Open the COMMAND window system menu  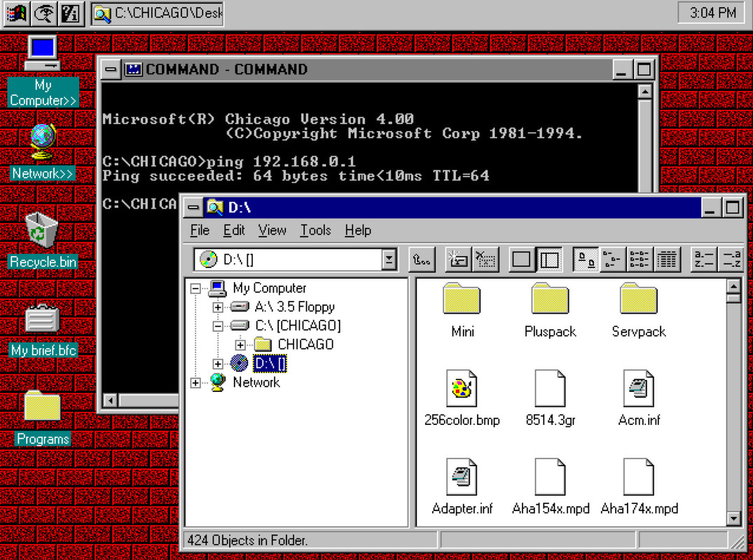pos(111,69)
